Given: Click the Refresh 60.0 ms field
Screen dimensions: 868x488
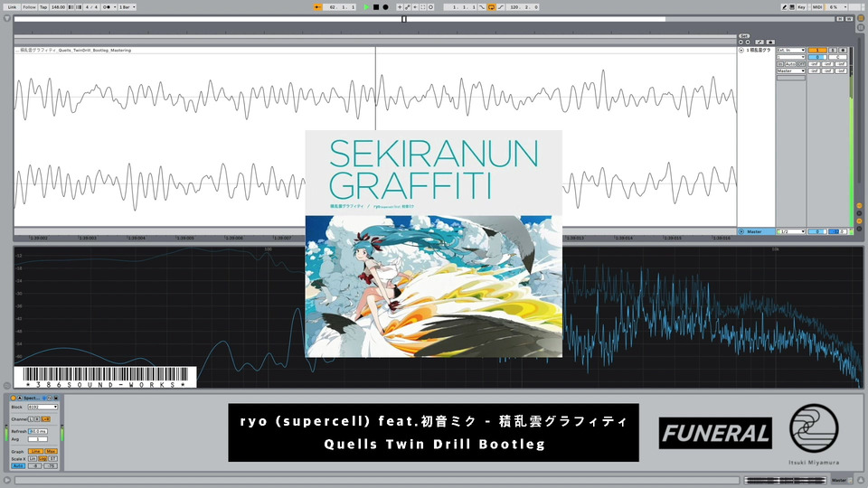Looking at the screenshot, I should [38, 432].
